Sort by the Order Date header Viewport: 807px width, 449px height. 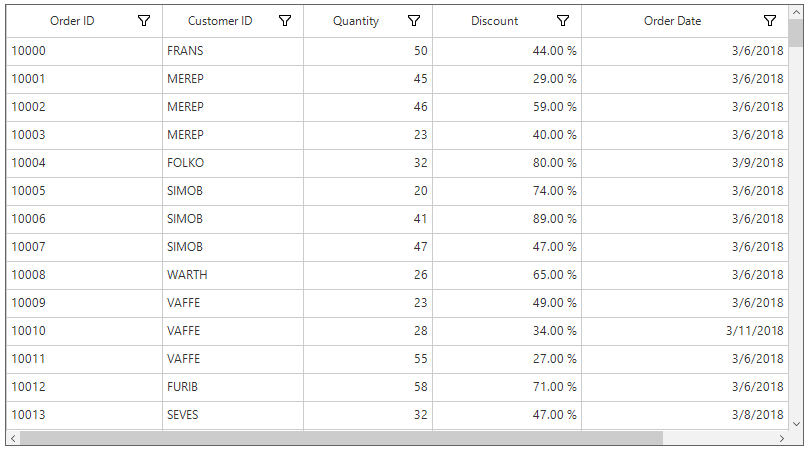pos(672,21)
